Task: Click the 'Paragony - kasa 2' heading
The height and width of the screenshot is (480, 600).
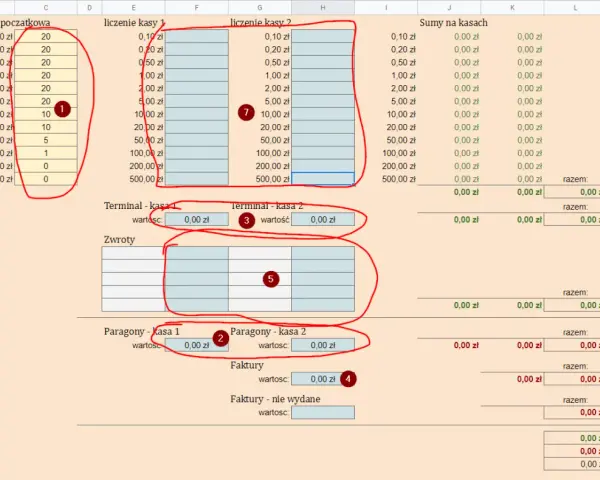Action: point(268,331)
